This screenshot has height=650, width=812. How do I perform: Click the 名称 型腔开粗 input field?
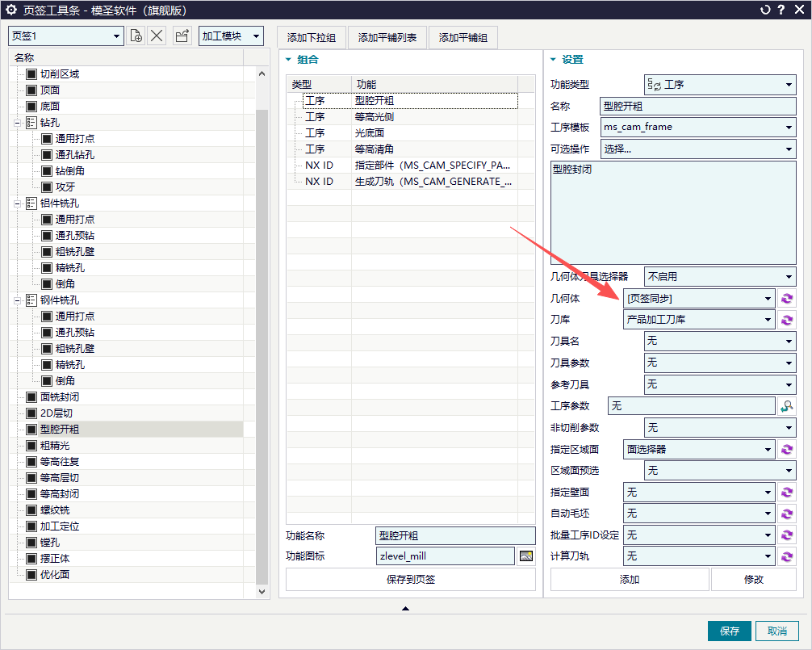point(698,106)
